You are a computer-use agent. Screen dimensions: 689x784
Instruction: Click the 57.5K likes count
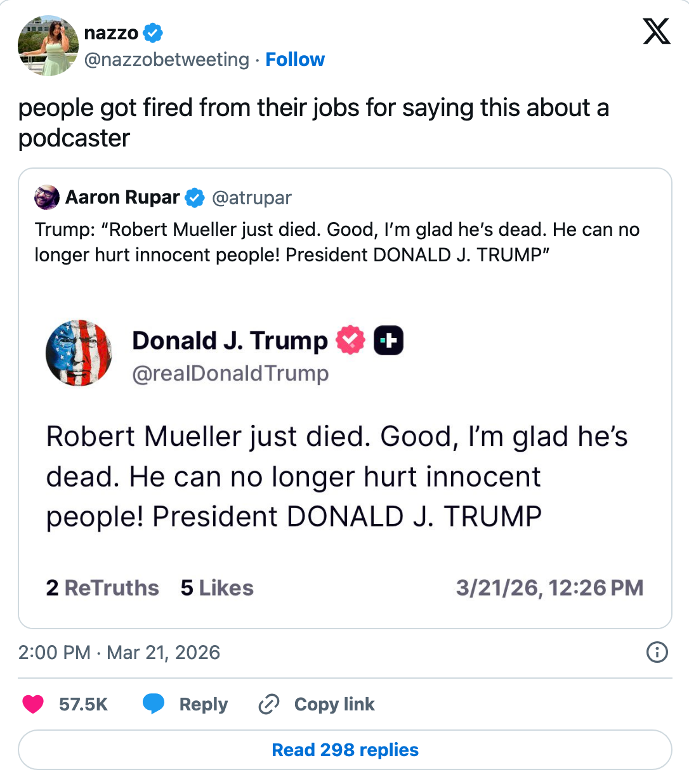click(83, 704)
